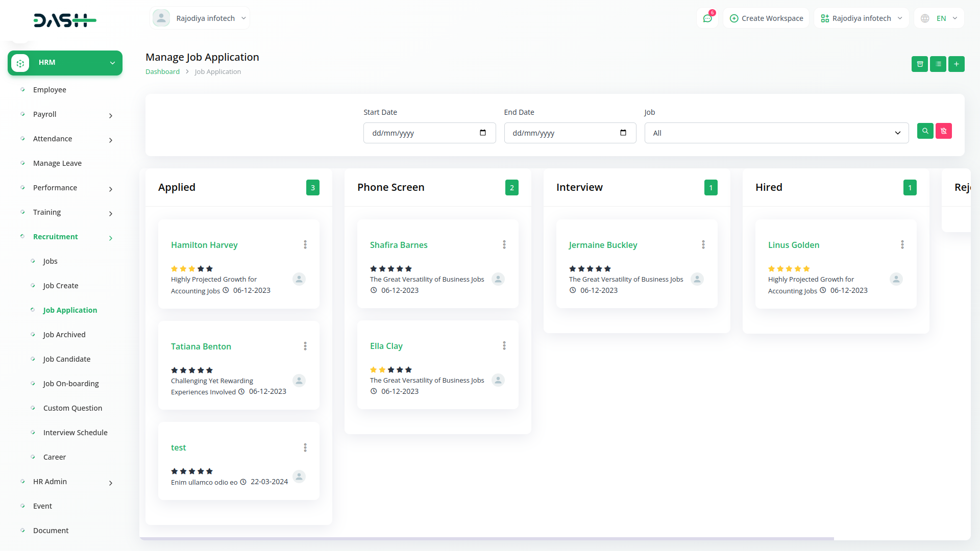Open the EN language dropdown
980x551 pixels.
coord(939,18)
